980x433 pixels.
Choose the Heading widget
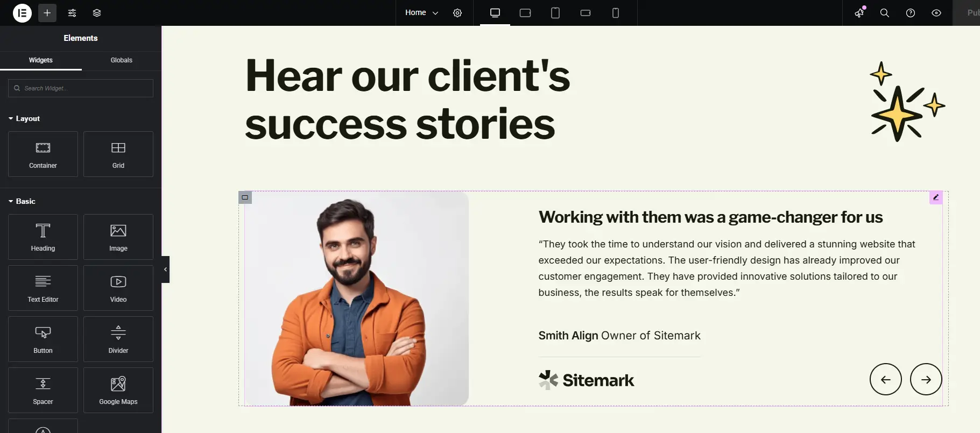43,237
